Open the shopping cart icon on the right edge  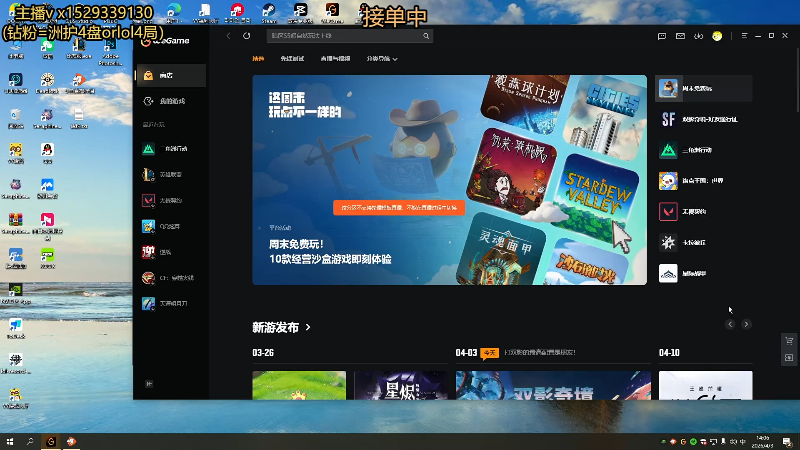point(789,341)
